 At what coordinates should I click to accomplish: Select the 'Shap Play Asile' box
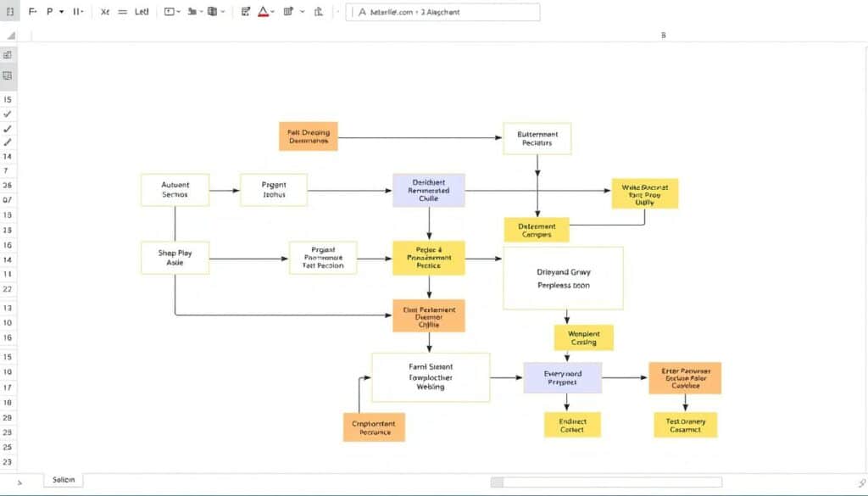click(175, 258)
